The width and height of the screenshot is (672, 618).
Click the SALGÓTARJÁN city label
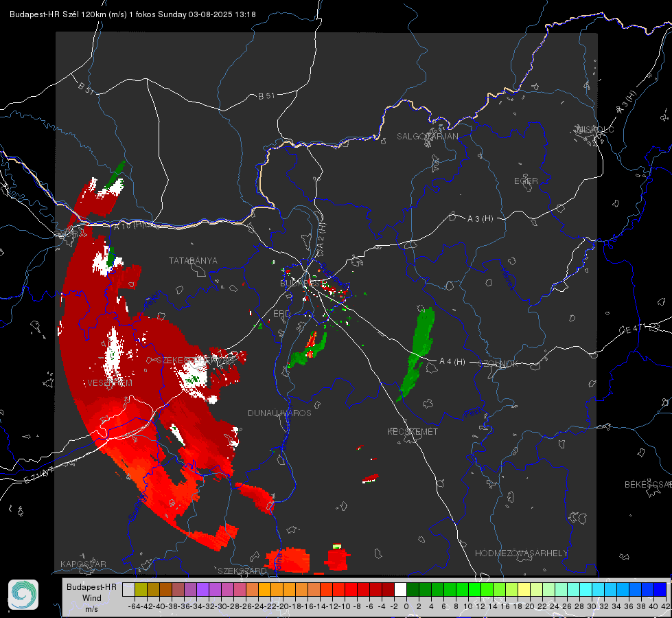(x=427, y=137)
